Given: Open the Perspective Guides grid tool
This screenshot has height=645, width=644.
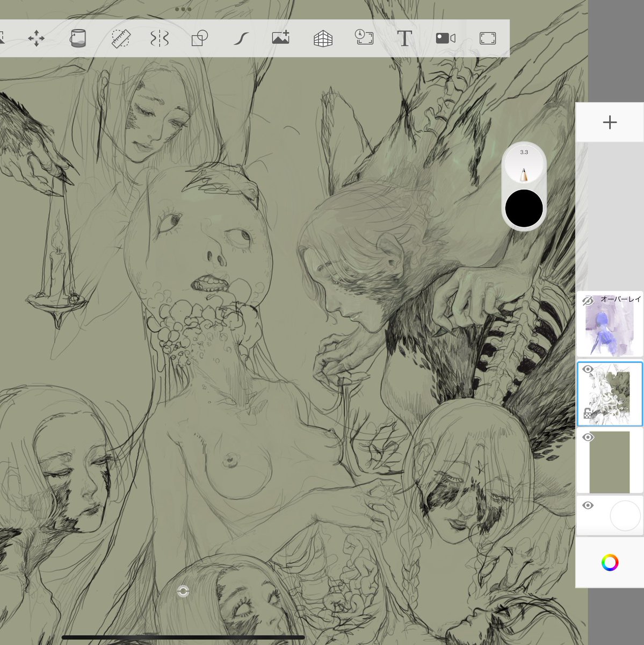Looking at the screenshot, I should (323, 39).
